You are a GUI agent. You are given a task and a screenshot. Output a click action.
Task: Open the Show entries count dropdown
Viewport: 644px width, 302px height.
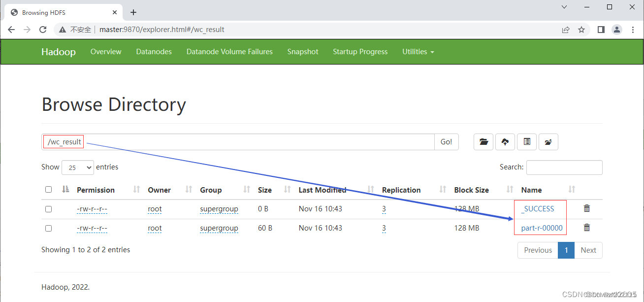click(77, 168)
